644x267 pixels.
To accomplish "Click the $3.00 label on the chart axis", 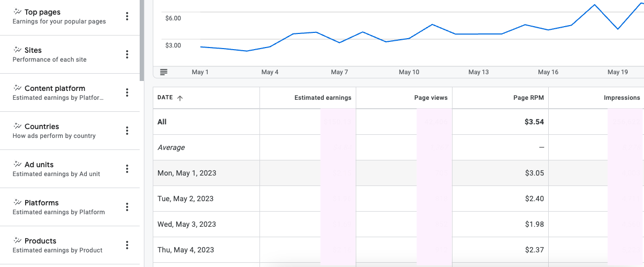I will [x=173, y=45].
